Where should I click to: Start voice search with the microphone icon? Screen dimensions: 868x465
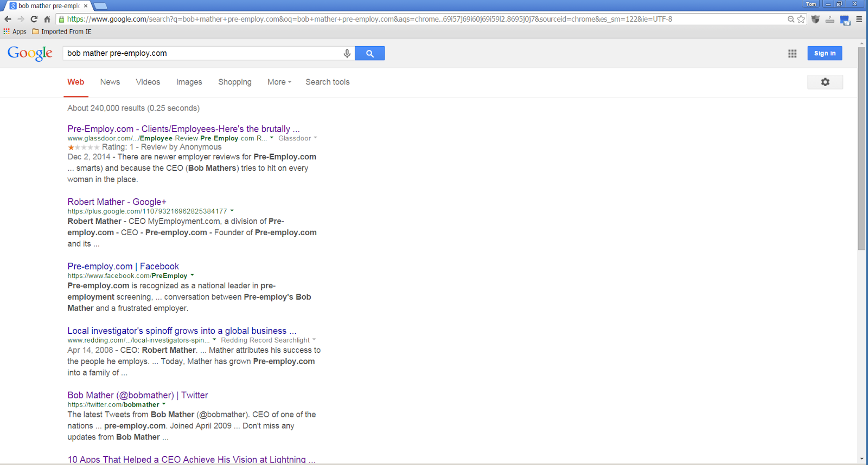click(347, 53)
